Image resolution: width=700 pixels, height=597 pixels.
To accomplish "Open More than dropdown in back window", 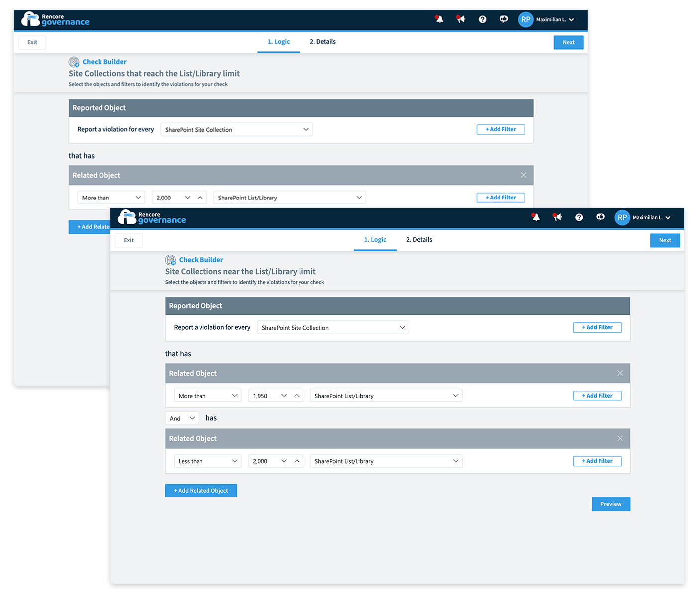I will pos(111,198).
